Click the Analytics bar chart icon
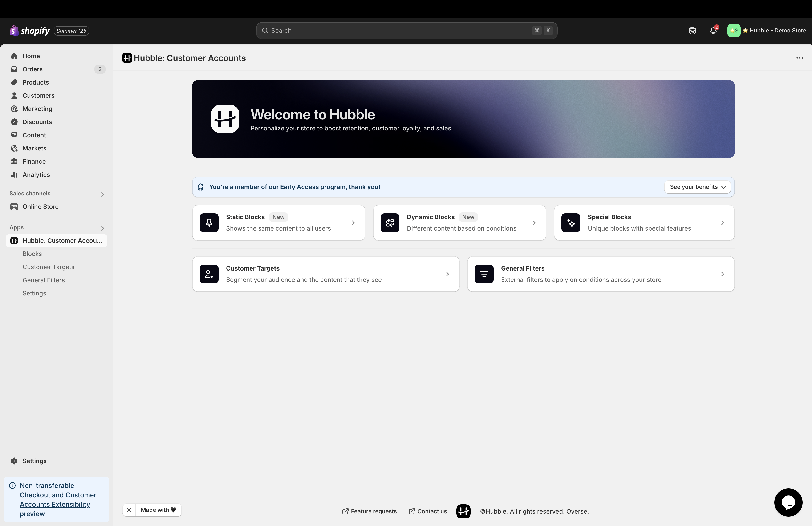 point(14,175)
